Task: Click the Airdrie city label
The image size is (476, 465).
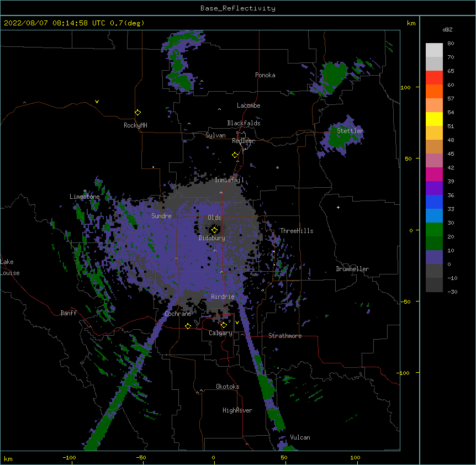Action: [223, 297]
